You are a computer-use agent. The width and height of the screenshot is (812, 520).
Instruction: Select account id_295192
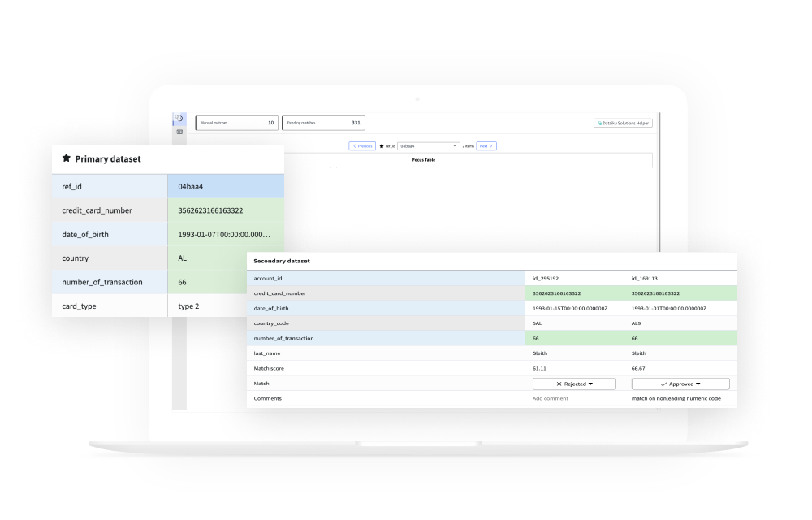(x=546, y=278)
